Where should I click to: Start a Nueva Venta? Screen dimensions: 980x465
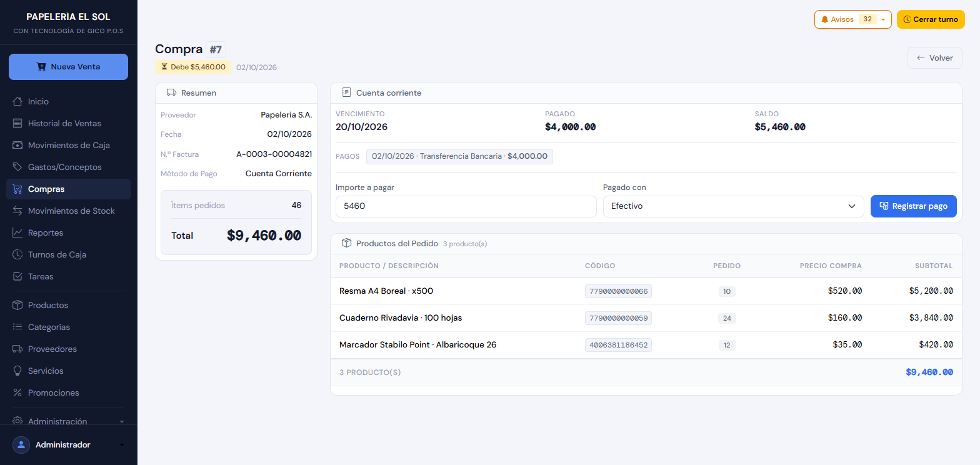click(x=68, y=67)
